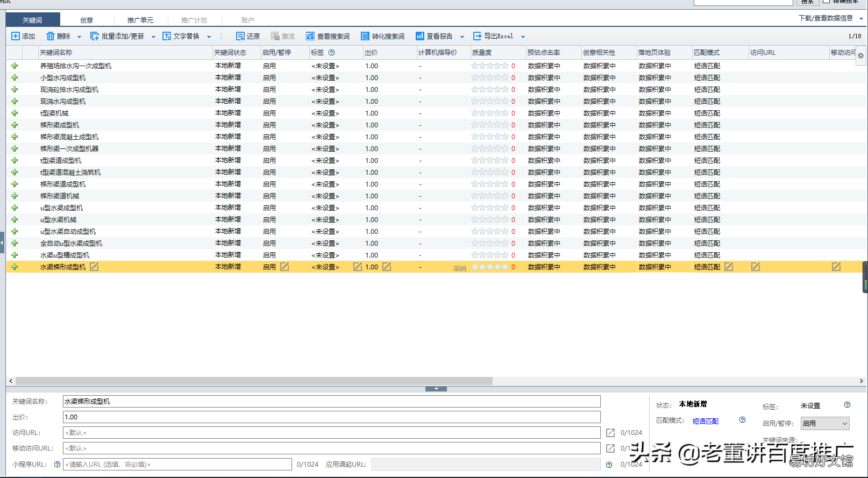Click the 添加 (add) toolbar icon

click(16, 36)
